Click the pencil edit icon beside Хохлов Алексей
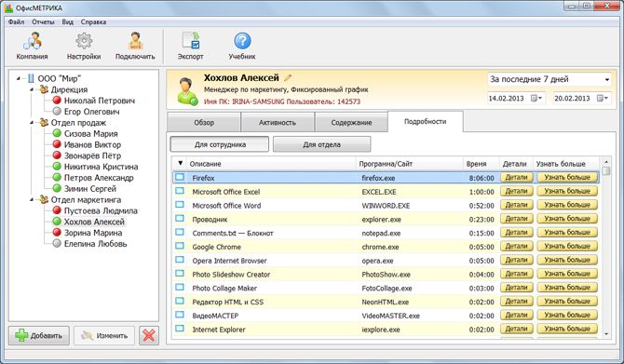Screen dimensions: 624x364 click(288, 78)
